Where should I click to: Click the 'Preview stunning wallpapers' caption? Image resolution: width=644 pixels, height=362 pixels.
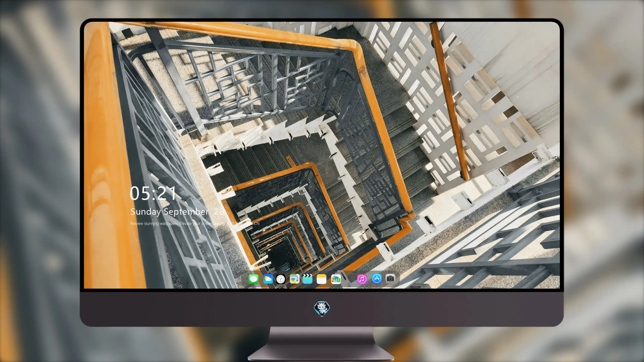tap(195, 223)
